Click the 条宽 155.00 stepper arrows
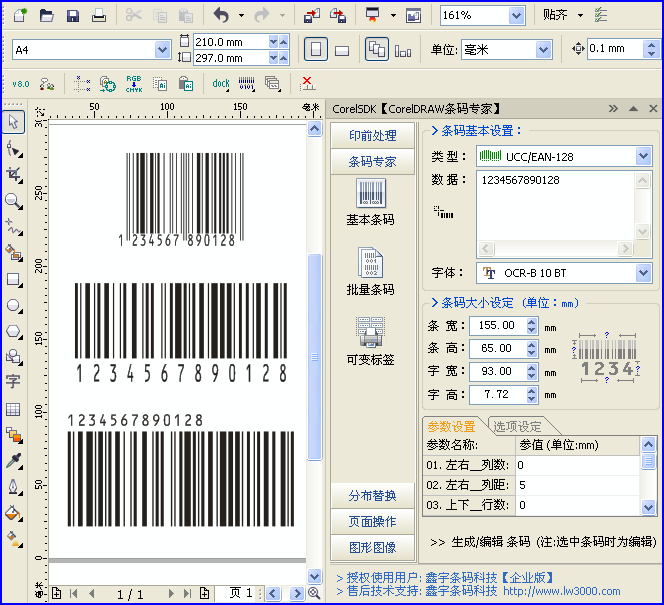 pyautogui.click(x=532, y=326)
